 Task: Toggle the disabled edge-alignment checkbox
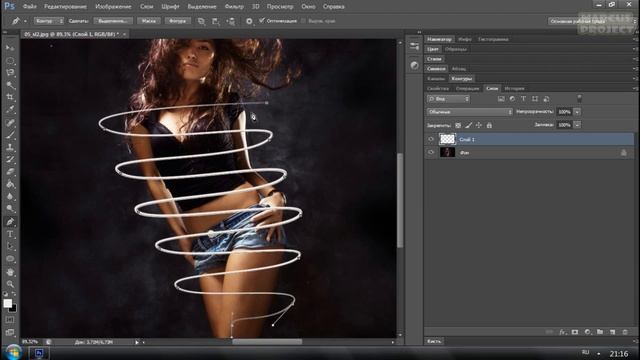[303, 21]
